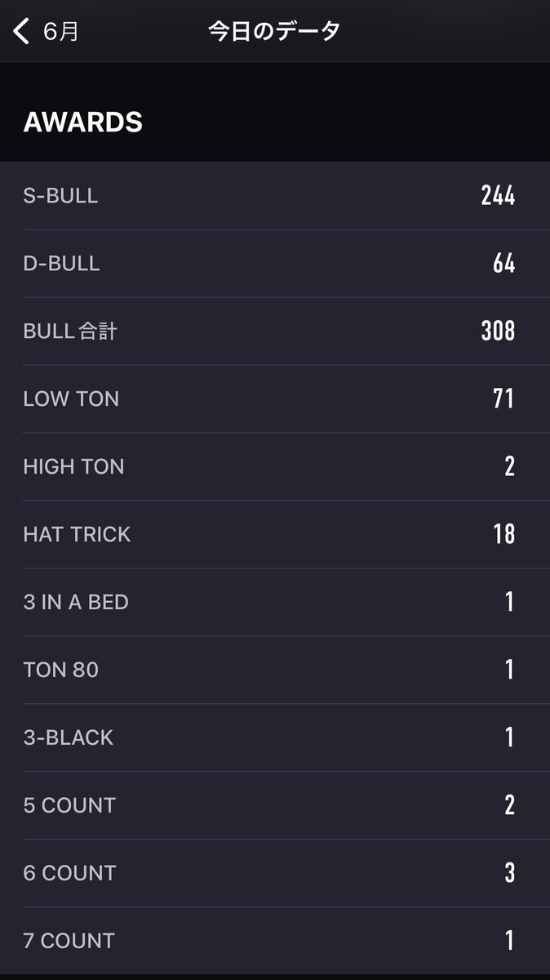Image resolution: width=550 pixels, height=980 pixels.
Task: Tap the HAT TRICK value 18
Action: click(x=503, y=534)
